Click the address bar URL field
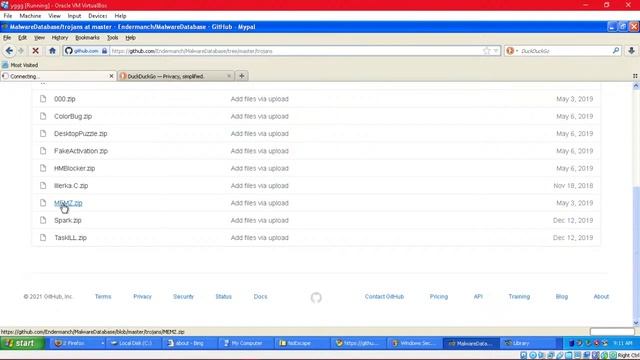Image resolution: width=640 pixels, height=360 pixels. [295, 51]
